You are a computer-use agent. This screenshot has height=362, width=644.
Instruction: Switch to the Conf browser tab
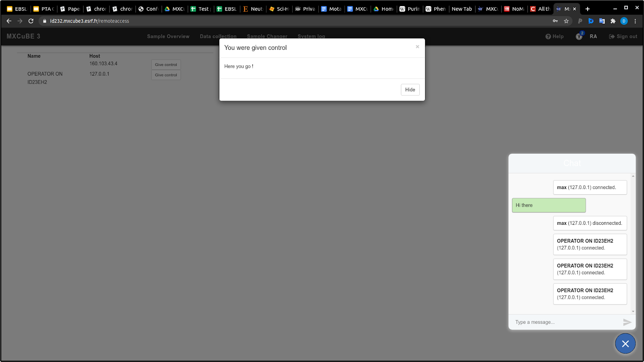click(148, 9)
